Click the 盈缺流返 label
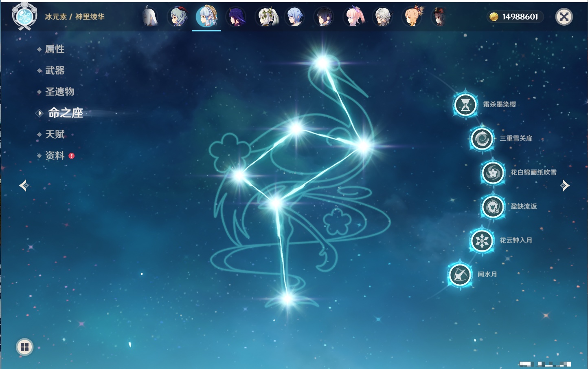Screen dimensions: 588x369 [524, 206]
